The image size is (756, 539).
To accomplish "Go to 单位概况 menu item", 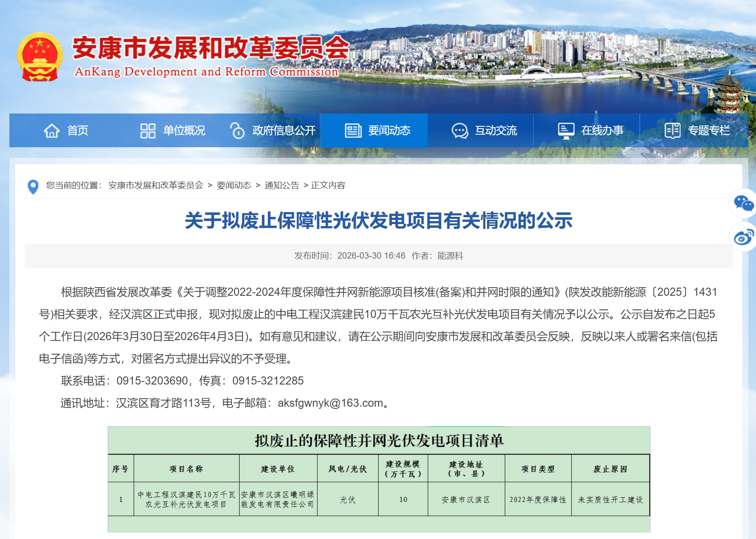I will [184, 131].
